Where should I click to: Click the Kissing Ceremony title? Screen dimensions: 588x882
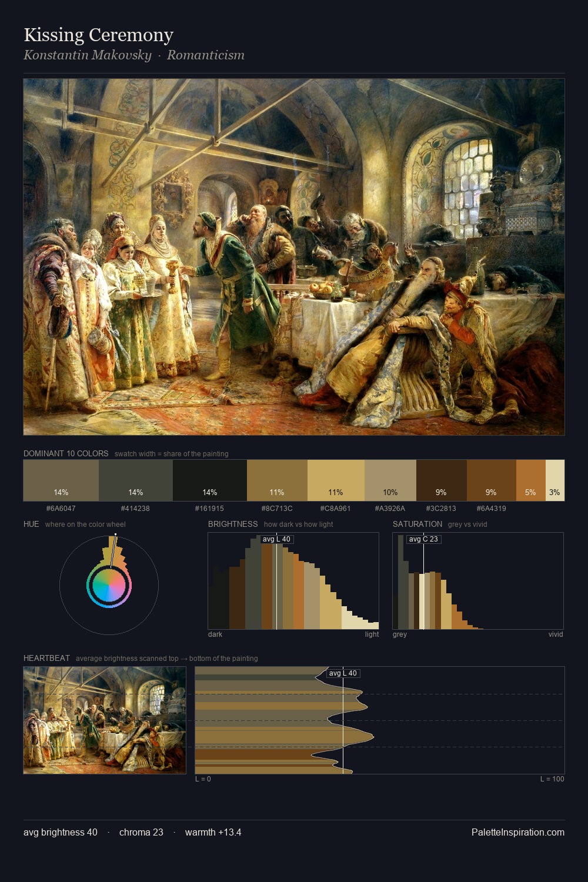(98, 35)
